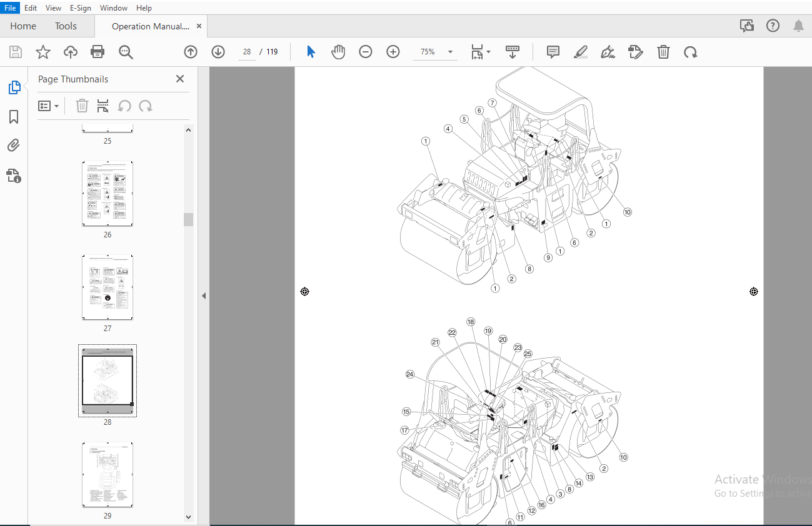Print the document with printer icon

98,52
